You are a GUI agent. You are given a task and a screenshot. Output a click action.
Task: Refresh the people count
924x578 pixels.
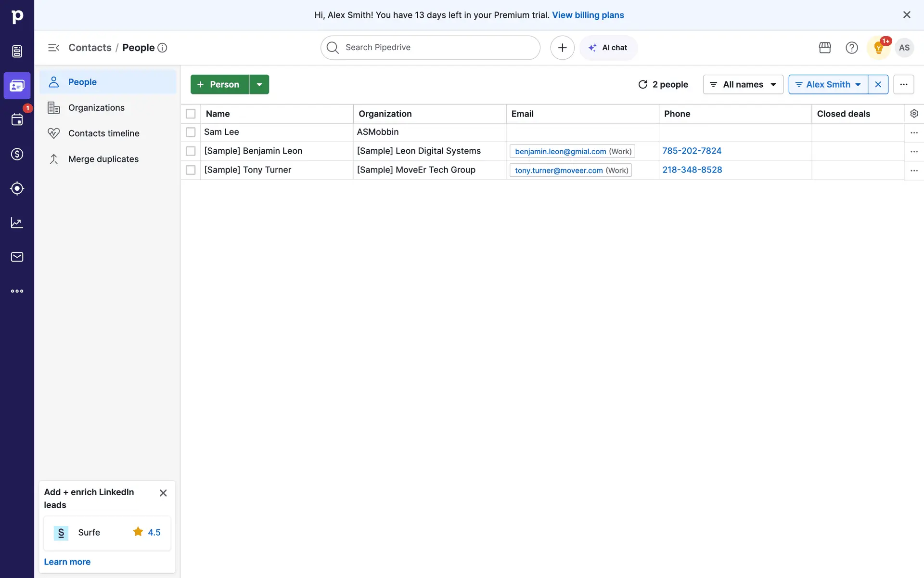click(x=643, y=85)
